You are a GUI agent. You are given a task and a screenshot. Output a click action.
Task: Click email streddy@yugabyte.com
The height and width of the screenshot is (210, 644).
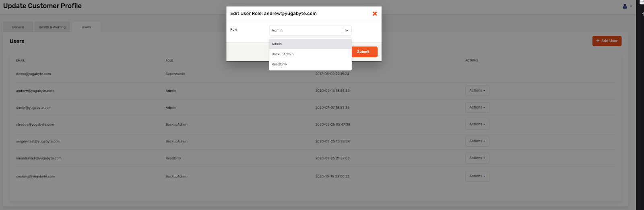(35, 125)
